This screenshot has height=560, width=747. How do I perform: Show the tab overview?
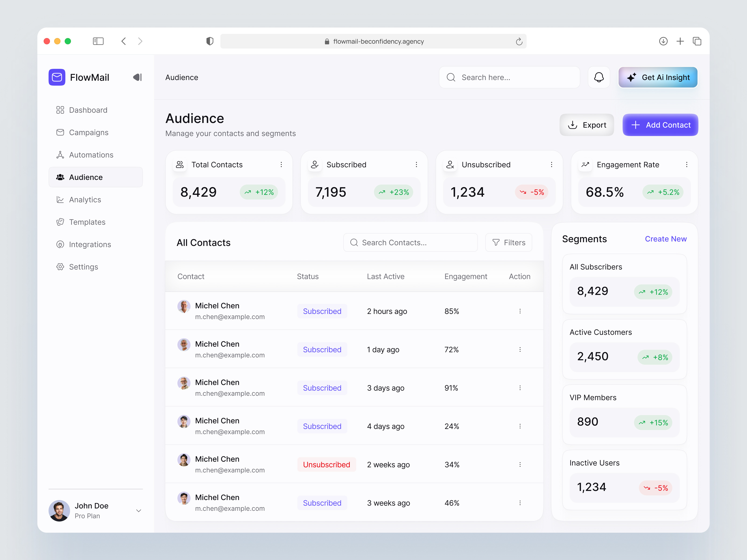(x=697, y=41)
